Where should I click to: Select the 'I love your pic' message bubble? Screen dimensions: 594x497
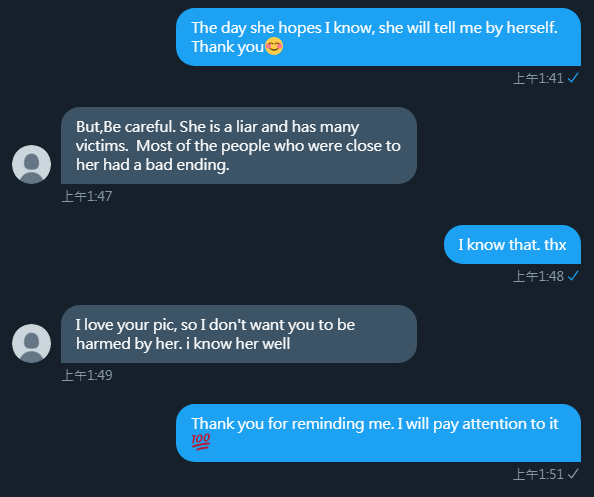239,334
